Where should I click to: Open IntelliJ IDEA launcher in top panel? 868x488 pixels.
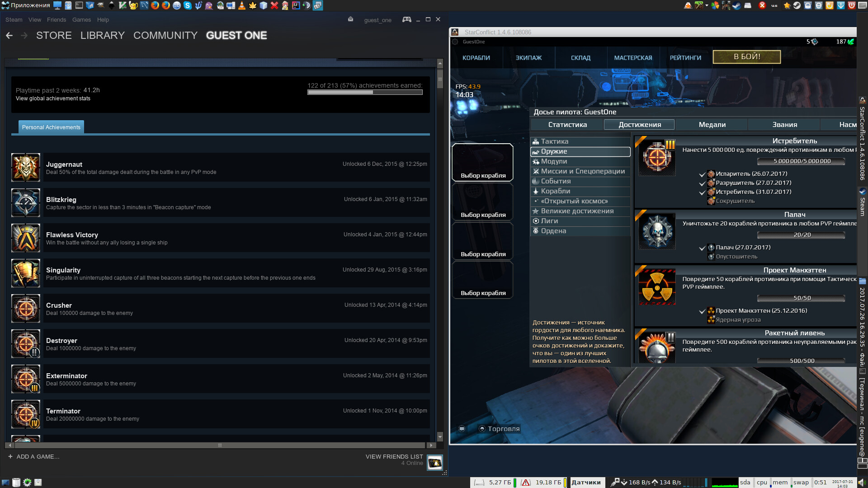click(x=296, y=5)
